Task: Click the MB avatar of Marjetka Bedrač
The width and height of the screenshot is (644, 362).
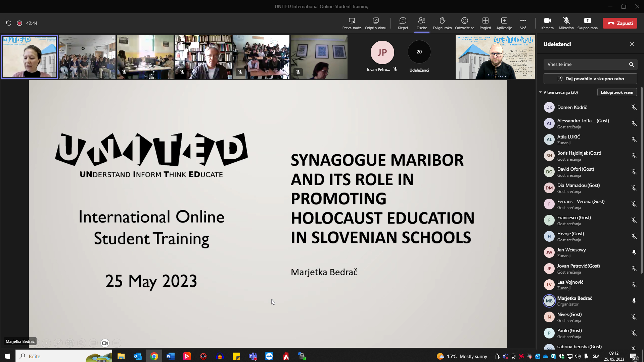Action: click(x=549, y=301)
